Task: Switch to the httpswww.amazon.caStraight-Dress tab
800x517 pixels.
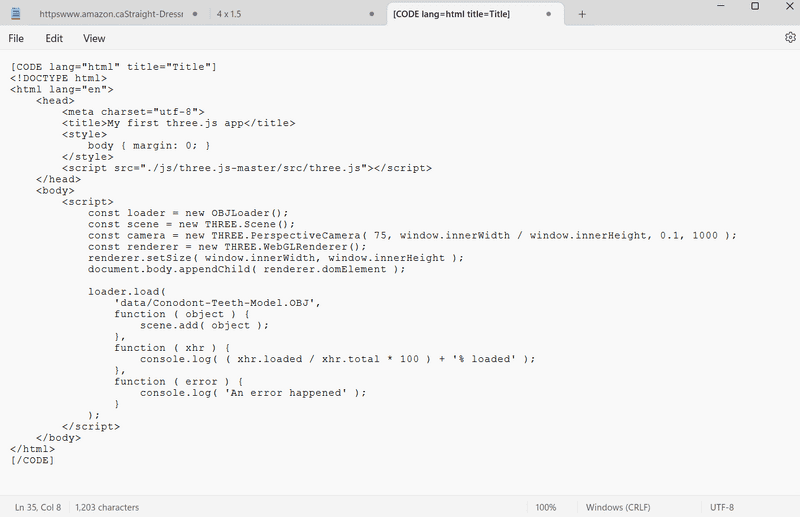Action: coord(111,14)
